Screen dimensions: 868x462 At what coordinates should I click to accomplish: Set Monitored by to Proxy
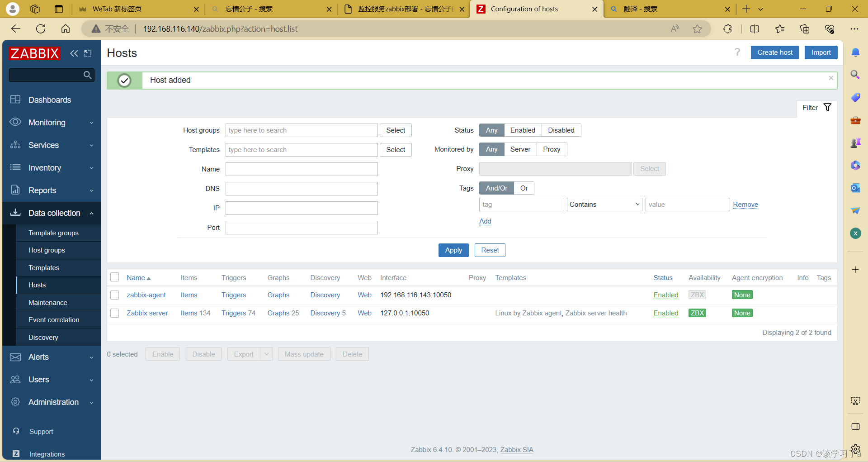552,149
